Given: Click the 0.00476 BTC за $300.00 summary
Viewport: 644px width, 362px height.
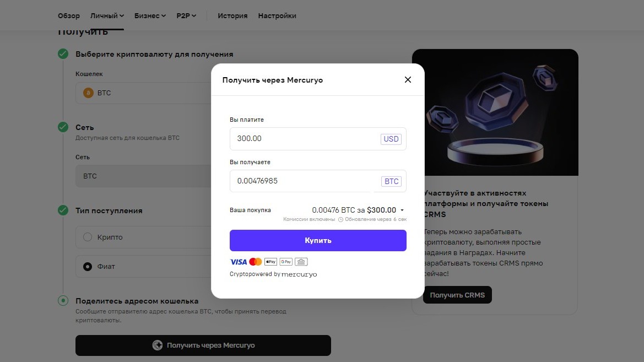Looking at the screenshot, I should click(354, 210).
